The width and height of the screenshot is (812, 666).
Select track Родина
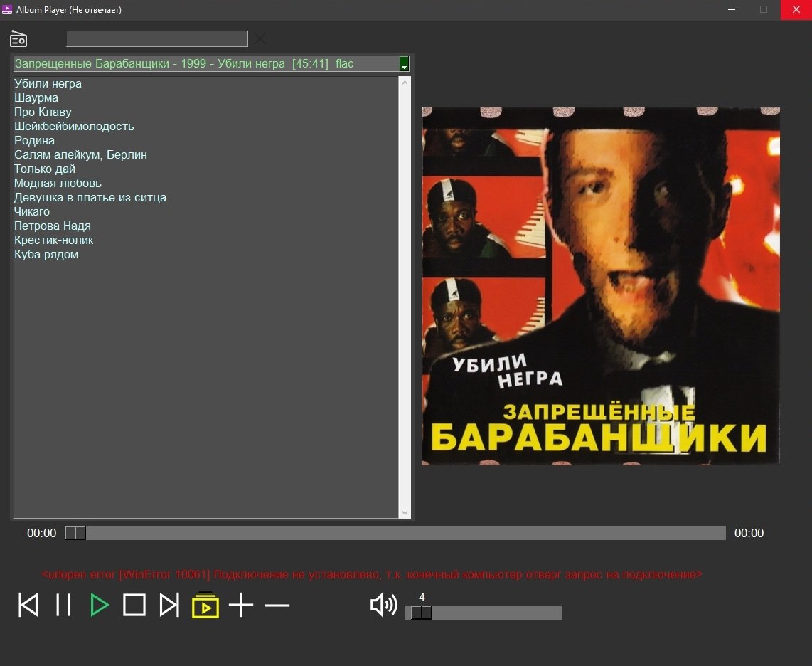[34, 140]
